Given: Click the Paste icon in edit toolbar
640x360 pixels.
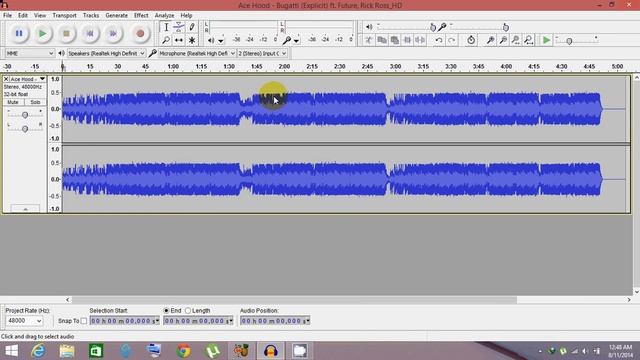Looking at the screenshot, I should click(x=395, y=40).
